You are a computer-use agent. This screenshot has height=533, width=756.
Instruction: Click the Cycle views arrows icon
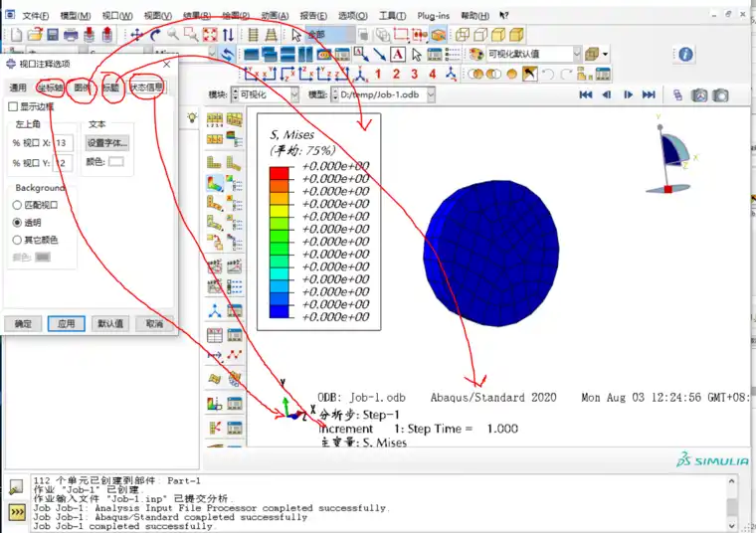click(x=228, y=35)
